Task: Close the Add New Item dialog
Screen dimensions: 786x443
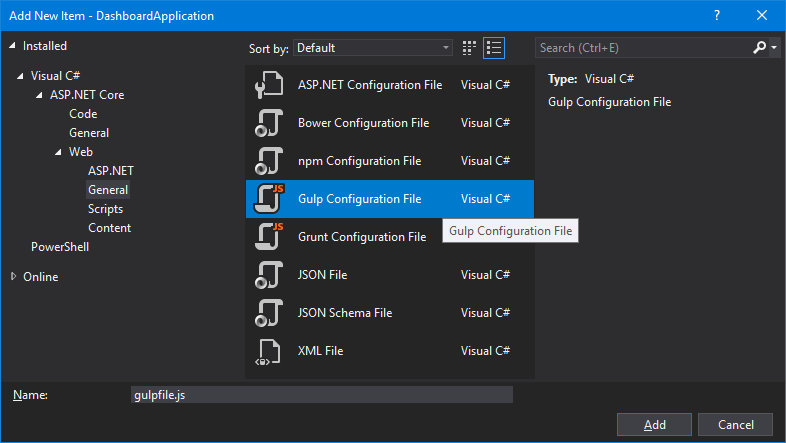Action: click(761, 16)
